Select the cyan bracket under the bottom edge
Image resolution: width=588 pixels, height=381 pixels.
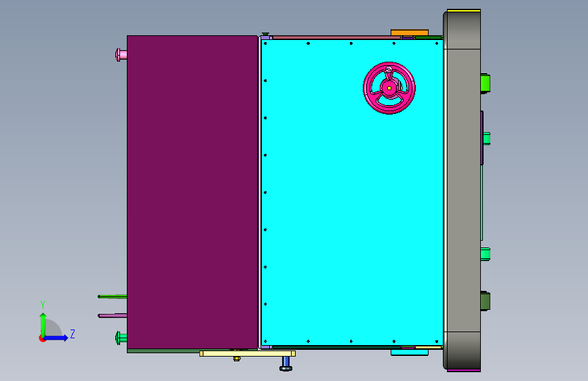pyautogui.click(x=410, y=353)
